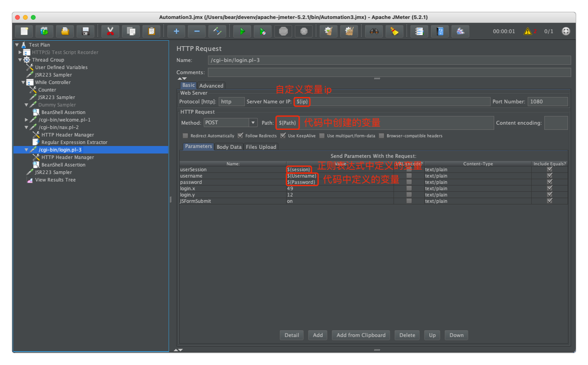
Task: Open the Templates toolbar icon
Action: click(45, 31)
